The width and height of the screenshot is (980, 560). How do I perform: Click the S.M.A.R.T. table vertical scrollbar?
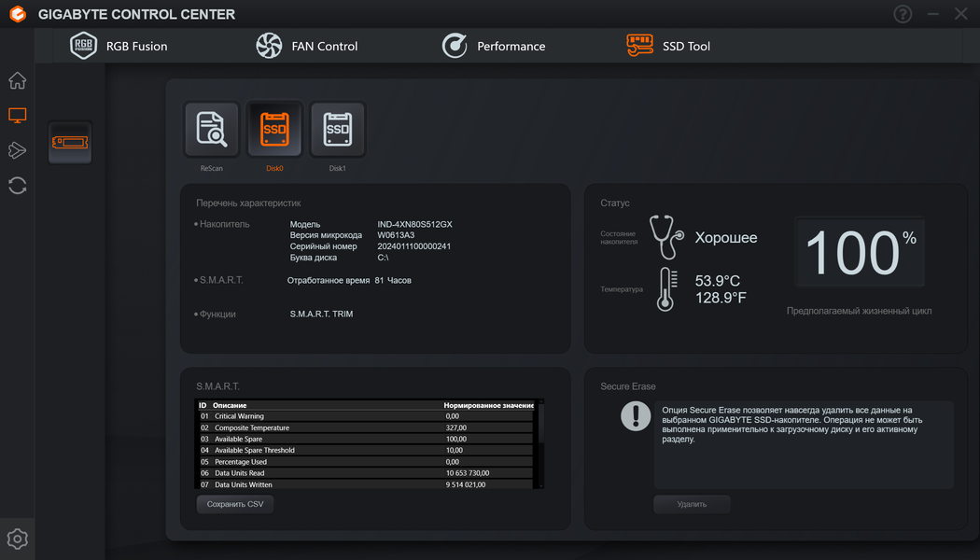541,443
